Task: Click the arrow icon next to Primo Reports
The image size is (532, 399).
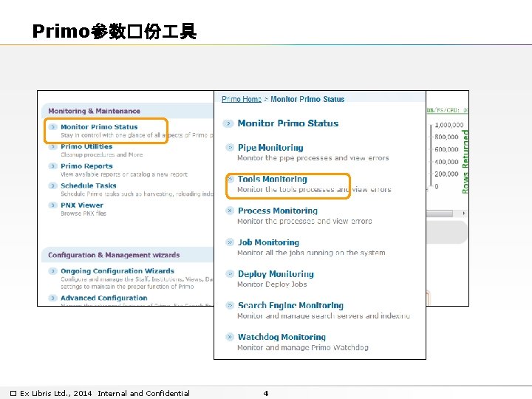Action: tap(52, 166)
